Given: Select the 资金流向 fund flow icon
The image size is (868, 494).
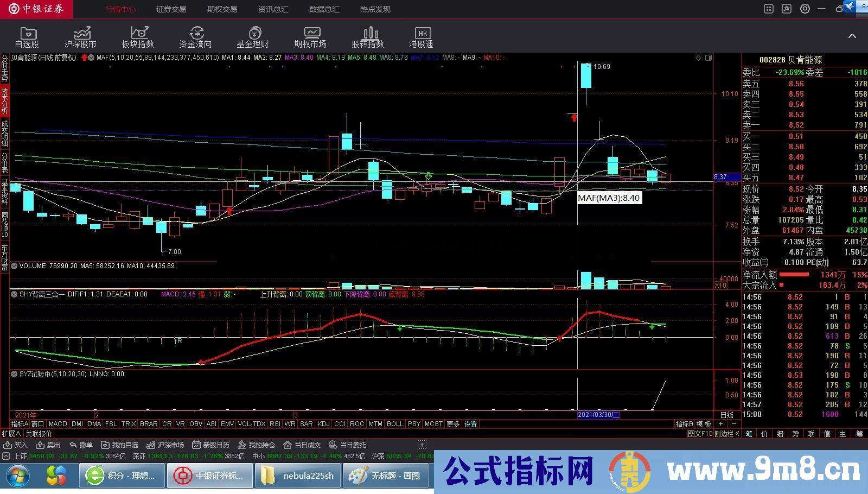Looking at the screenshot, I should [x=195, y=36].
